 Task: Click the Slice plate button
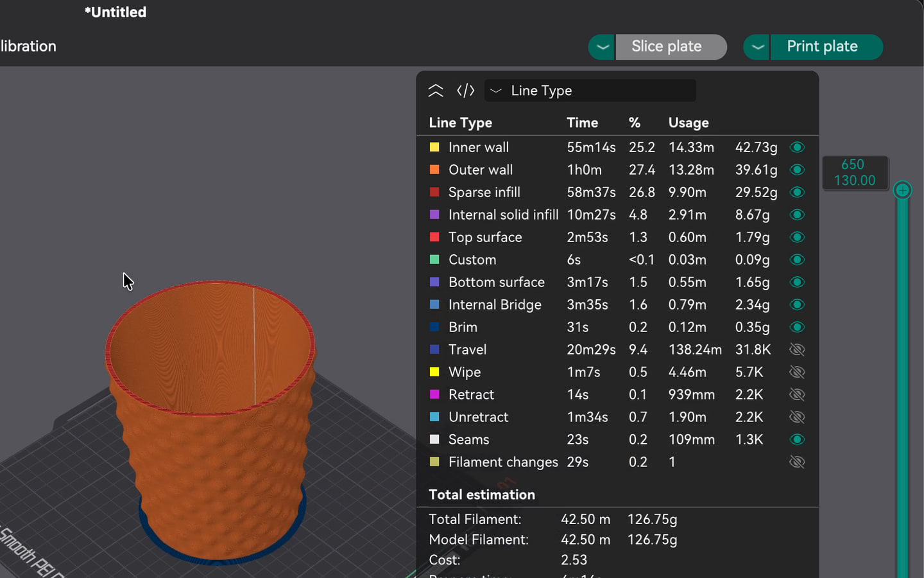671,47
